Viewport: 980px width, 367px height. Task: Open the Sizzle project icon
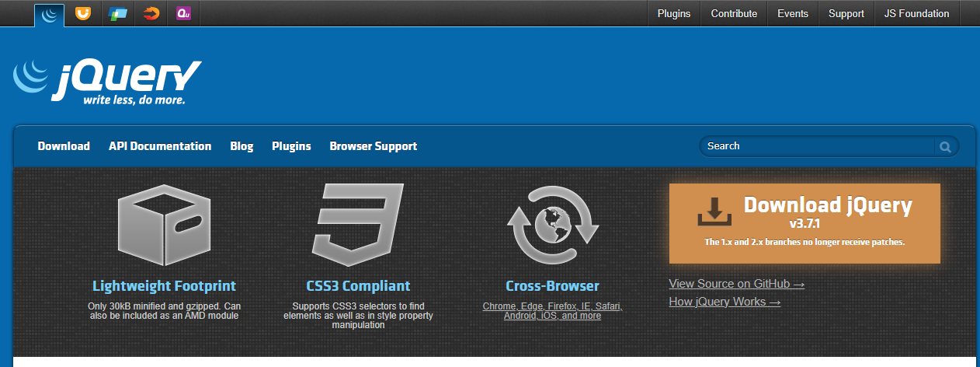coord(151,13)
